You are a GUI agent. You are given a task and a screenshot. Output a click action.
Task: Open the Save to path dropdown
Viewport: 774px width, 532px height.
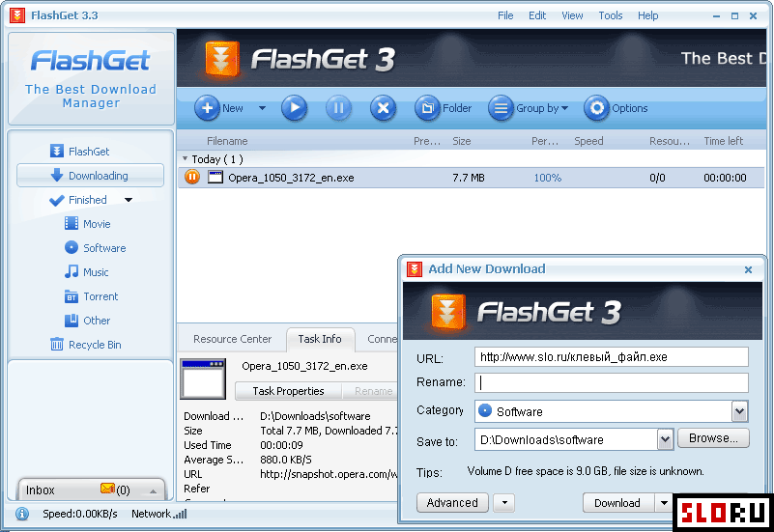click(665, 439)
